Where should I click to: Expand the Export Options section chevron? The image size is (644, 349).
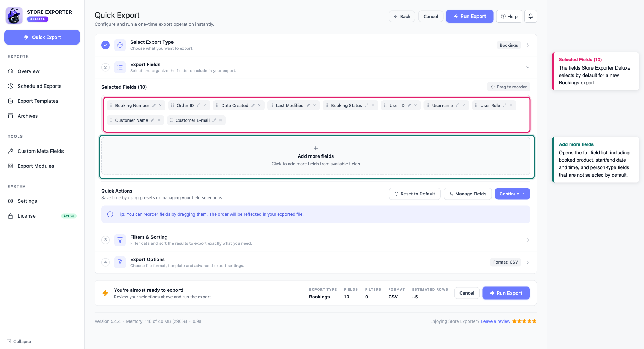click(x=528, y=262)
